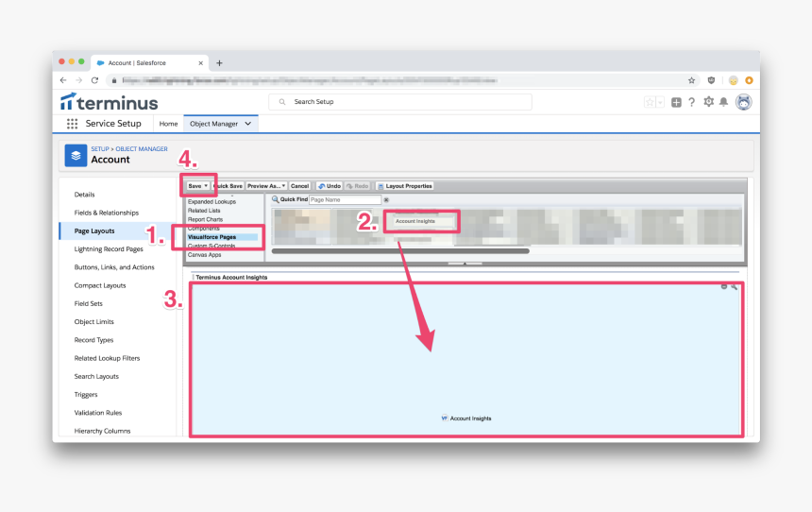The height and width of the screenshot is (512, 812).
Task: Open Buttons, Links, and Actions
Action: (x=114, y=267)
